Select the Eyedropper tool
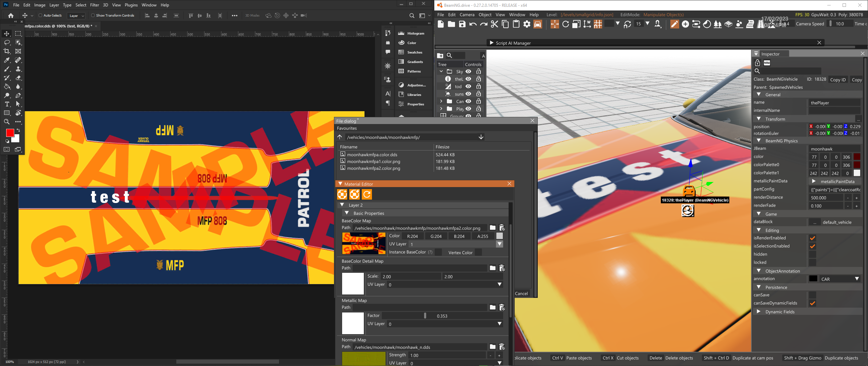 tap(7, 60)
